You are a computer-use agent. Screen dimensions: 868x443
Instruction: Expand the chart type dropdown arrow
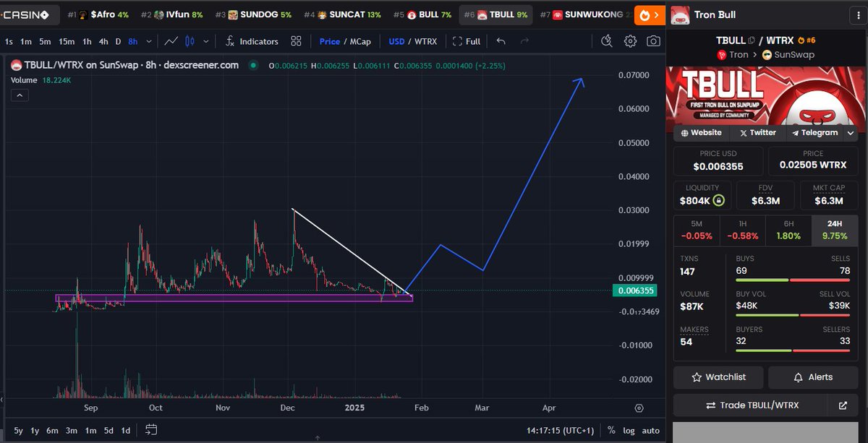click(x=206, y=41)
